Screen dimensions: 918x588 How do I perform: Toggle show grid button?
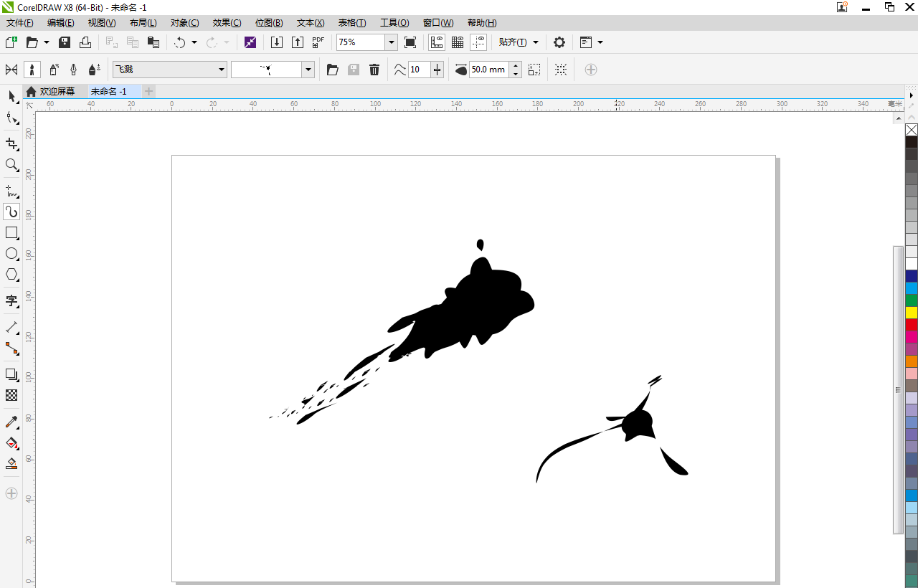[x=458, y=42]
